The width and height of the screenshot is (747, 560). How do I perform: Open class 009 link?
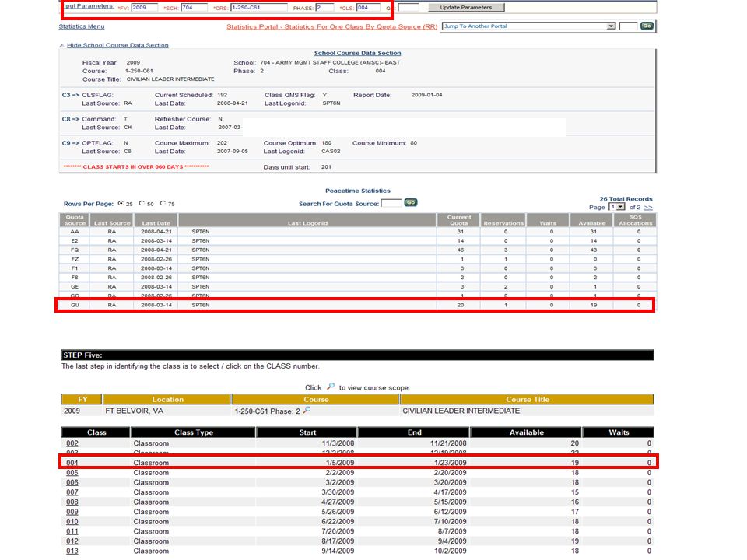pyautogui.click(x=72, y=512)
